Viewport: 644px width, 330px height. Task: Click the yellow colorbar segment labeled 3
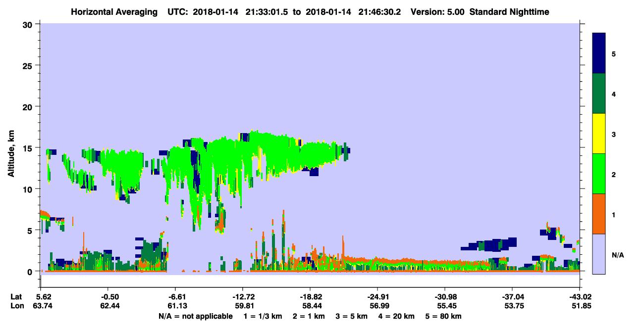599,134
